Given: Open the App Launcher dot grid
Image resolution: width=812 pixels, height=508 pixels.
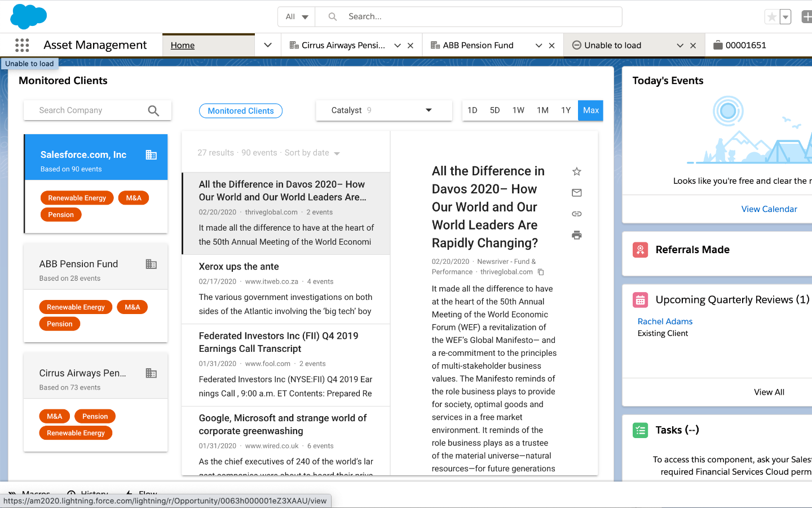Looking at the screenshot, I should [x=22, y=45].
